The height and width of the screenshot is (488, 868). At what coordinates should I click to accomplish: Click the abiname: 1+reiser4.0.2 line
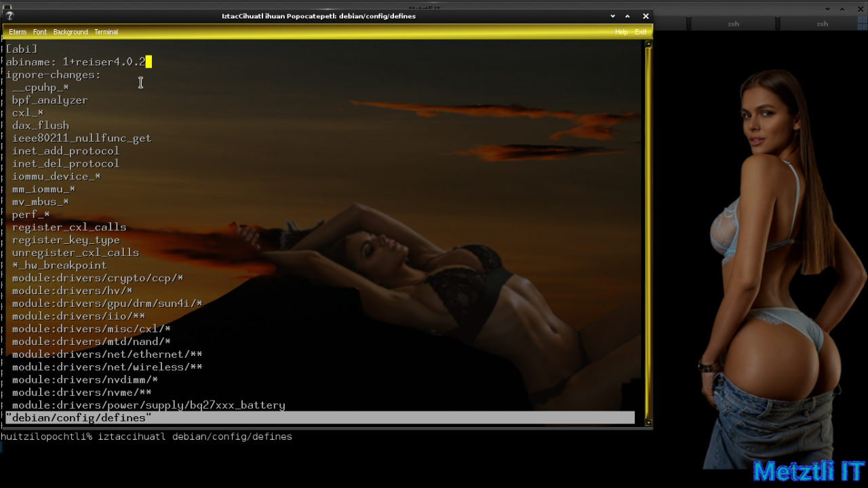75,62
